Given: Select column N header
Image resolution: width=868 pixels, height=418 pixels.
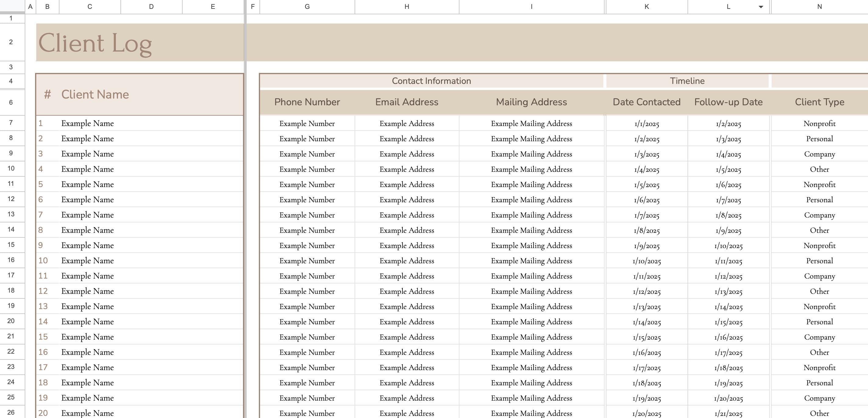Looking at the screenshot, I should [x=820, y=7].
